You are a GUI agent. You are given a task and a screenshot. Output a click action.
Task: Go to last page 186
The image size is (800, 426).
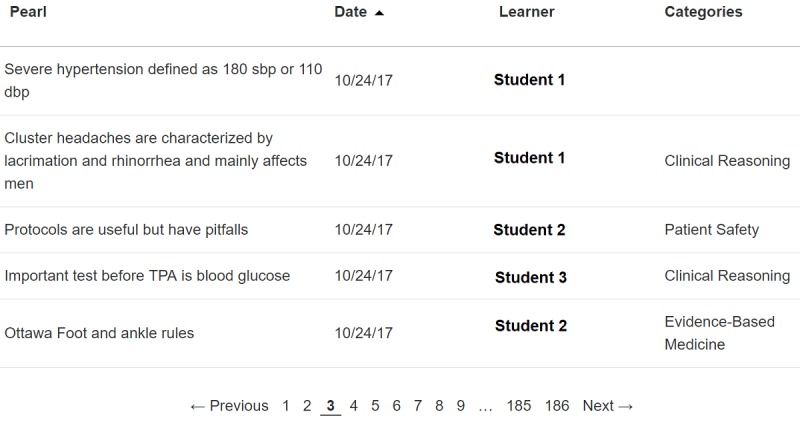[x=557, y=406]
